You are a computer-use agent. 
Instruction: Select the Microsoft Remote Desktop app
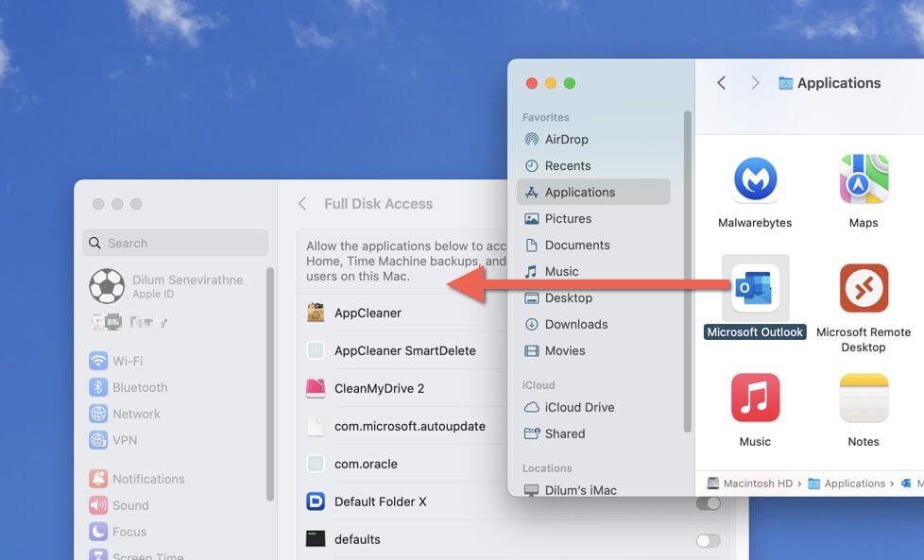[864, 288]
